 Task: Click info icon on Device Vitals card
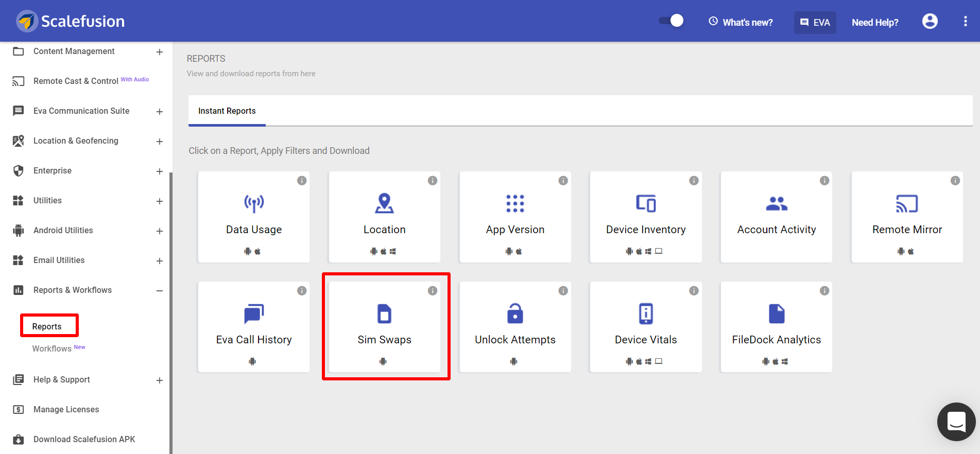tap(694, 291)
